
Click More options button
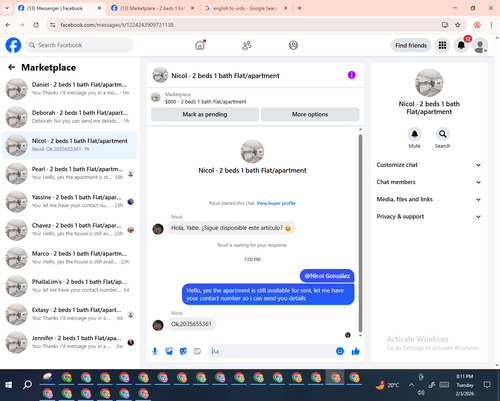310,114
